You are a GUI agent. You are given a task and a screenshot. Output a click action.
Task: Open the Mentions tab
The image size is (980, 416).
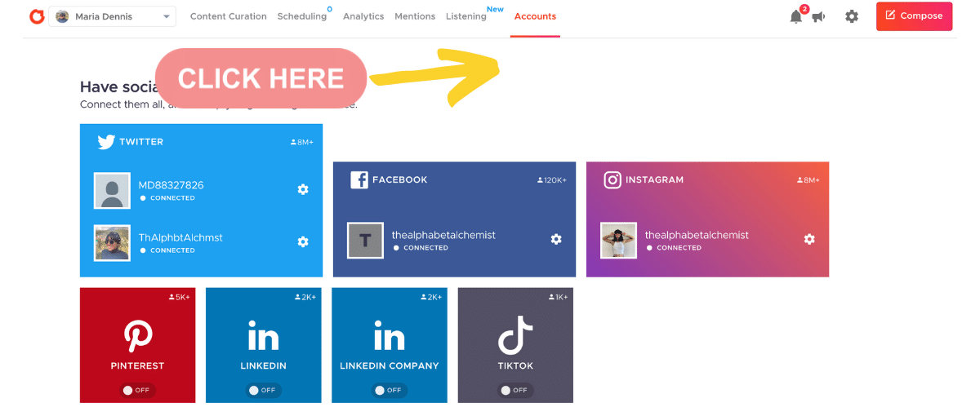(415, 16)
